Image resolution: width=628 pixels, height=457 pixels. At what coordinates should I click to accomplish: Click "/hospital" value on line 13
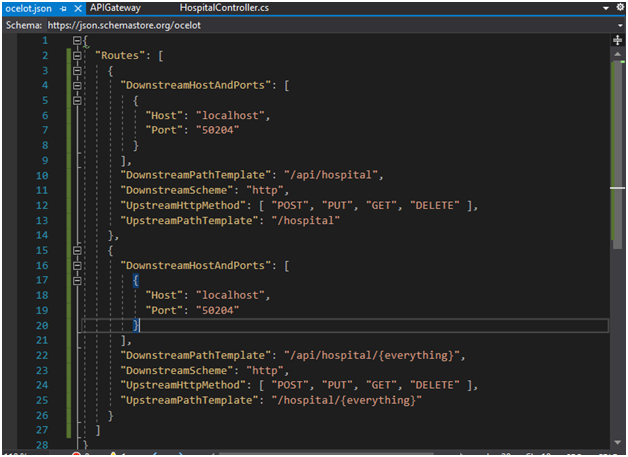tap(306, 221)
